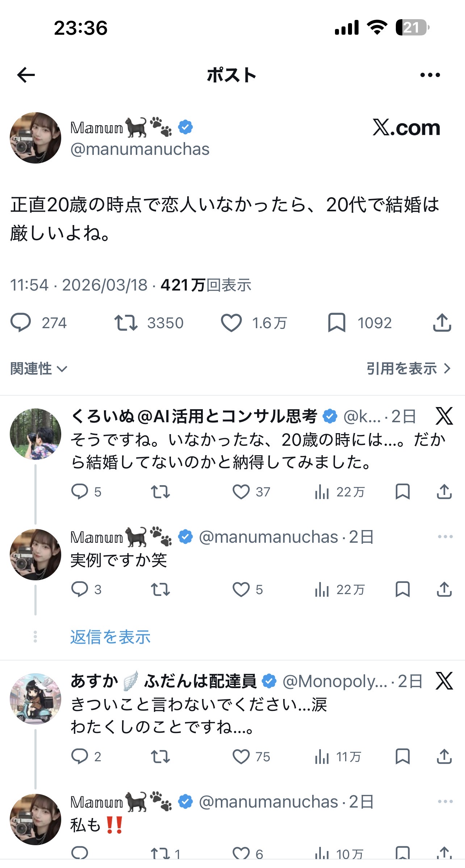Image resolution: width=465 pixels, height=868 pixels.
Task: Open 引用を表示 to view quotes
Action: pyautogui.click(x=408, y=369)
